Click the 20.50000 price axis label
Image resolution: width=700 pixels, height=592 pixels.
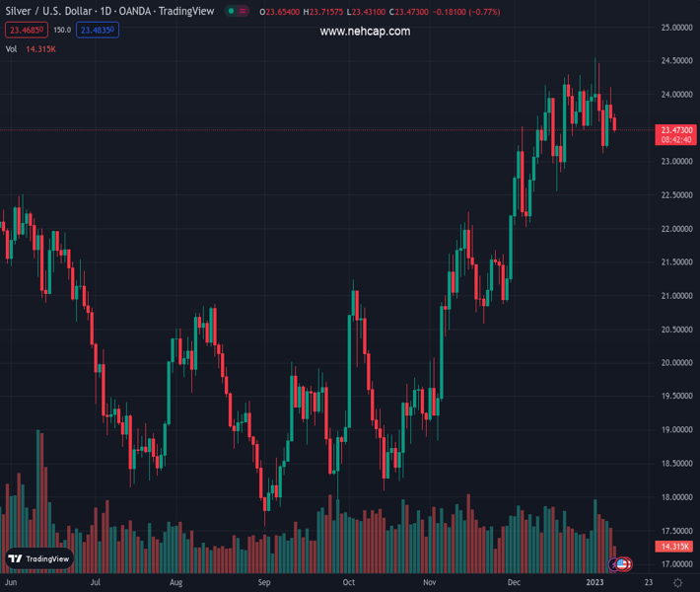click(x=676, y=330)
